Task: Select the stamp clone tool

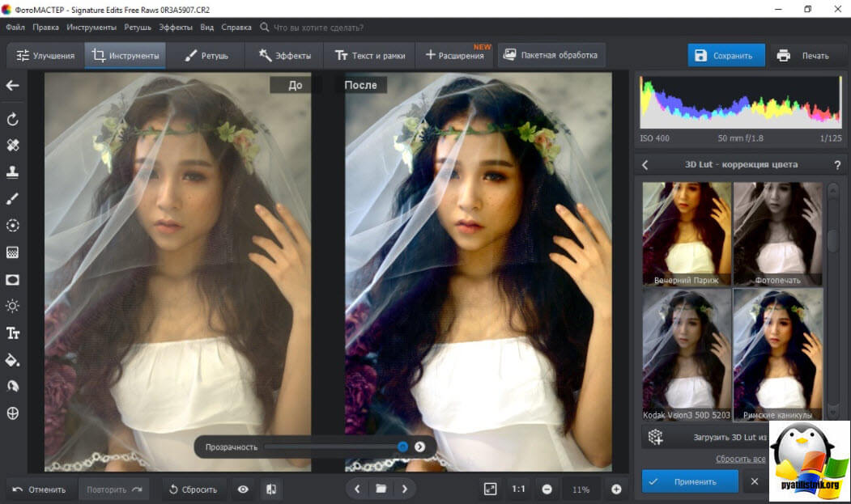Action: coord(12,172)
